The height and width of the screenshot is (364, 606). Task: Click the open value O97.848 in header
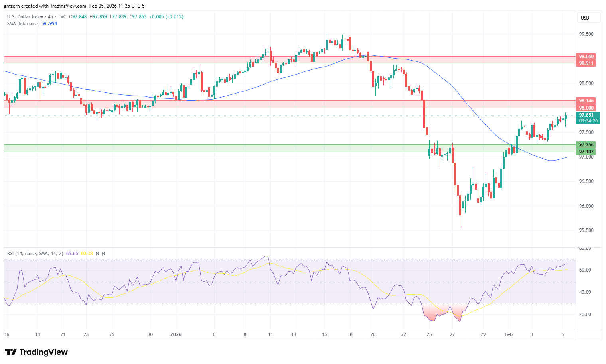(78, 17)
